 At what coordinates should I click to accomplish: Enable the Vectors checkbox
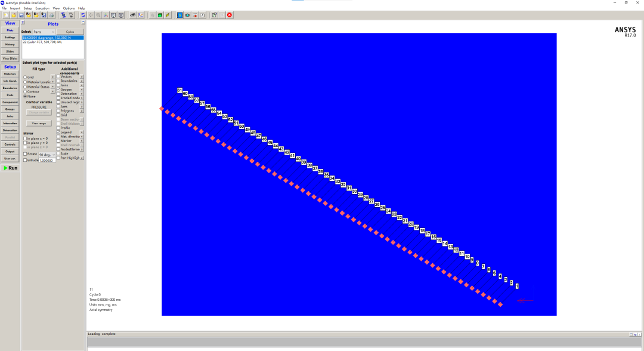tap(58, 76)
